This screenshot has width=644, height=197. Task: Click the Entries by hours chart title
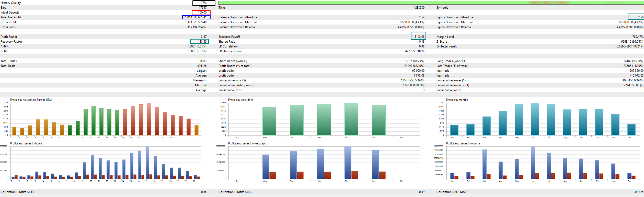point(31,100)
